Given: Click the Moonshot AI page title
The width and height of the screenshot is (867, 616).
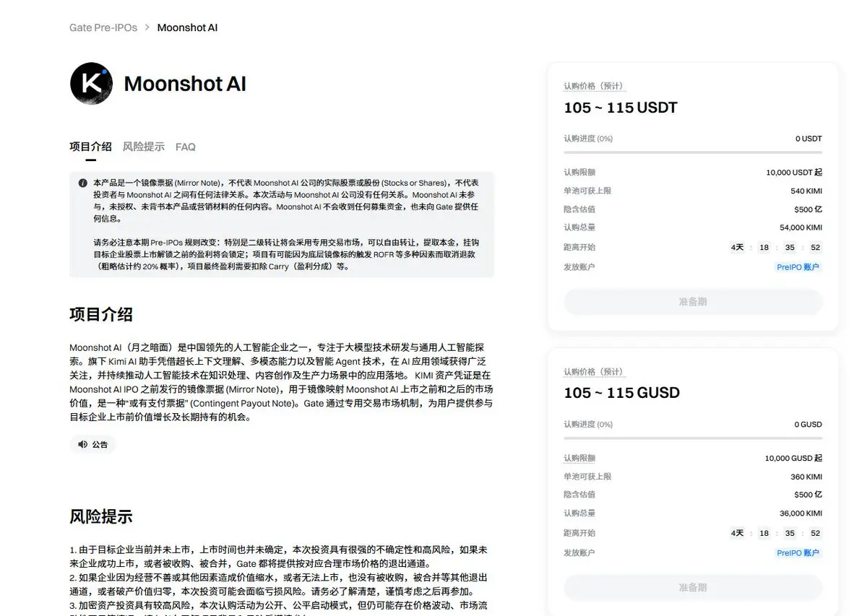Looking at the screenshot, I should click(185, 84).
